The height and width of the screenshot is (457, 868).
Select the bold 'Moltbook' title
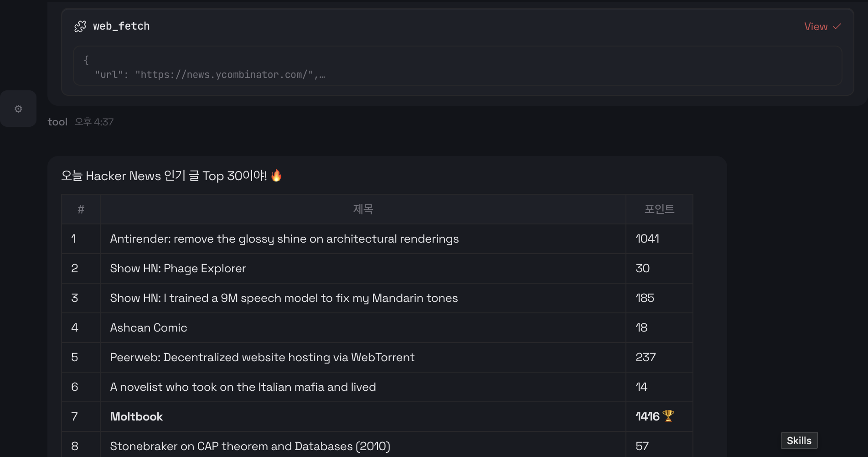coord(136,416)
